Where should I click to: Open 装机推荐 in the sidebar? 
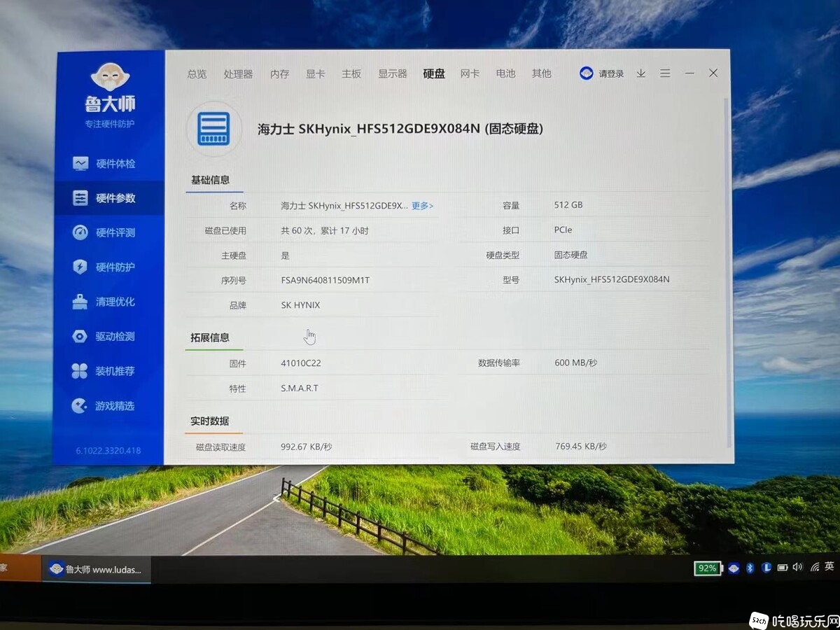(x=104, y=371)
